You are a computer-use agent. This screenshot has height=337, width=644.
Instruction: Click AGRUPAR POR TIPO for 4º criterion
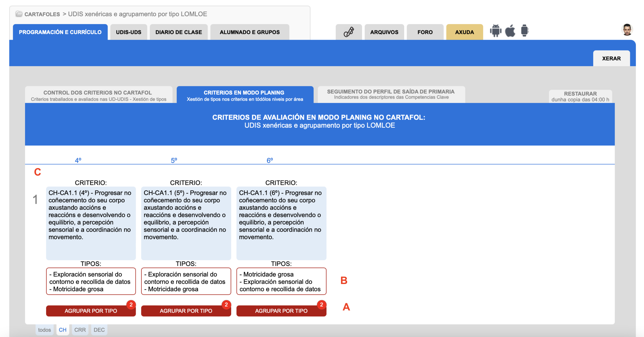coord(91,311)
